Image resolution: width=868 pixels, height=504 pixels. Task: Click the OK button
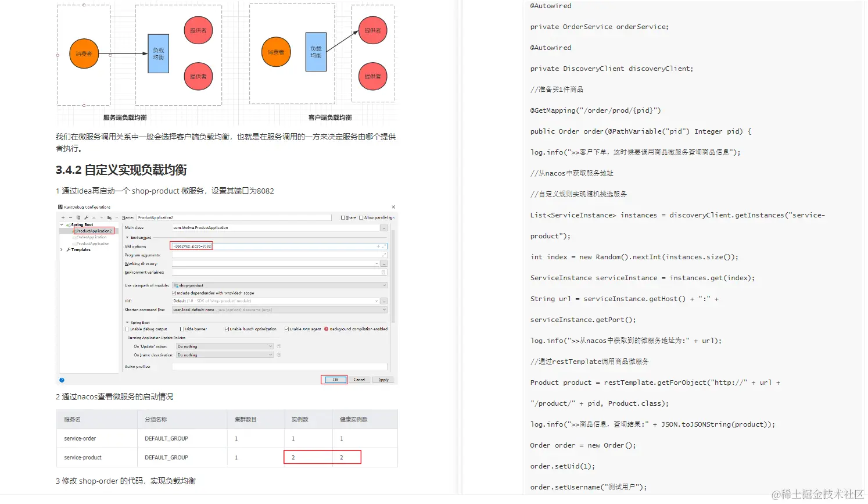click(336, 380)
